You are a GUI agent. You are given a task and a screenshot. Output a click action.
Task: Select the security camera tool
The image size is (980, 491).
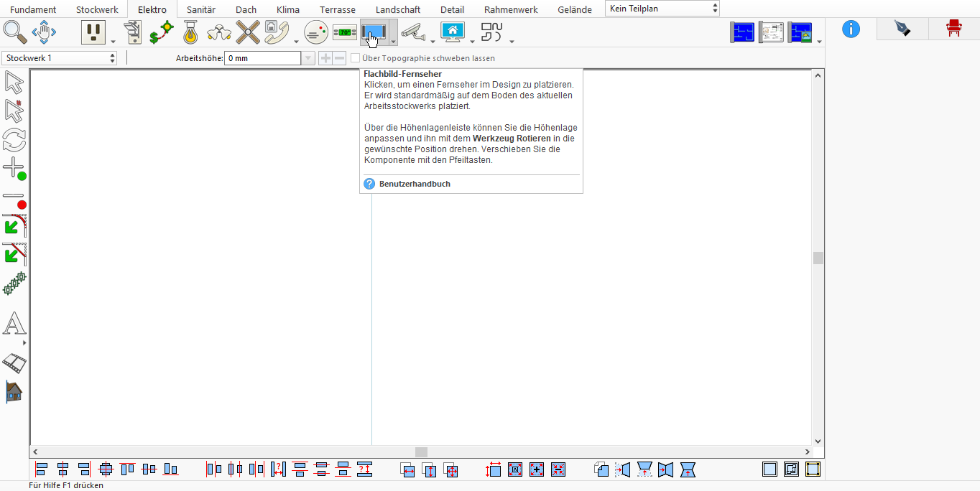413,32
